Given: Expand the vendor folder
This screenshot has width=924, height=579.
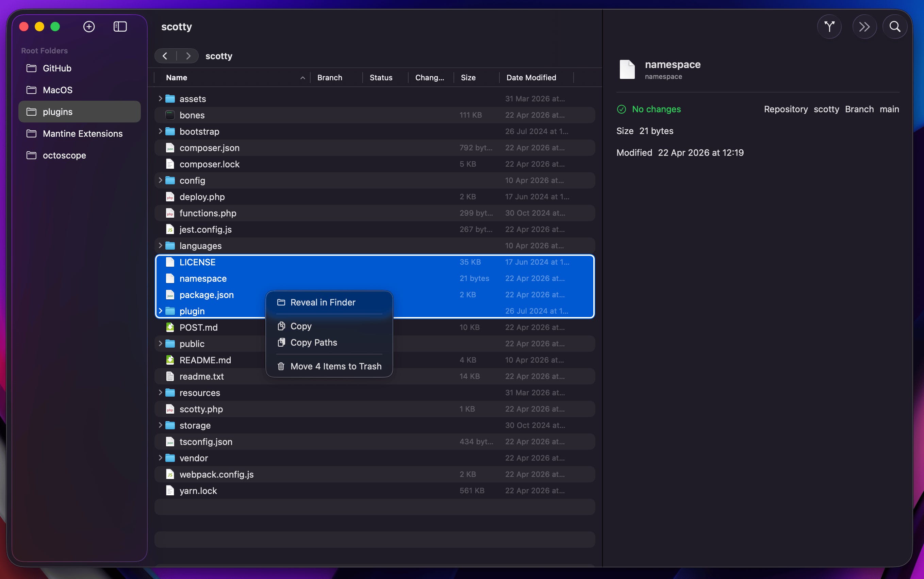Looking at the screenshot, I should [161, 458].
